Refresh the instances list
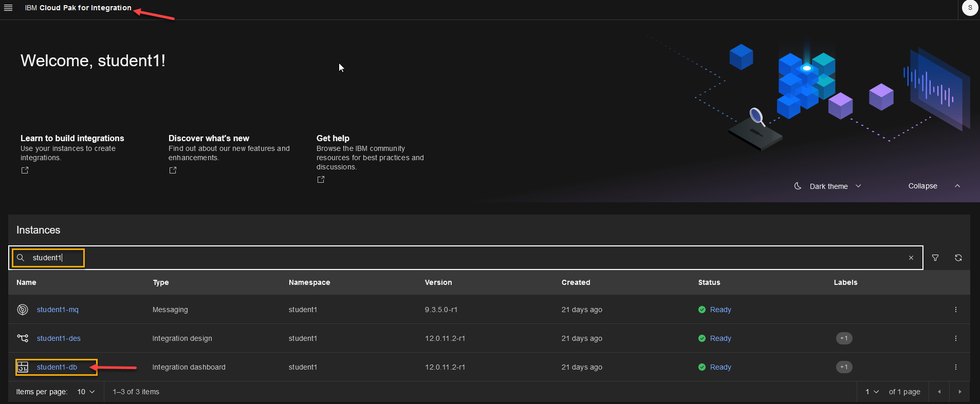The width and height of the screenshot is (980, 404). [958, 258]
